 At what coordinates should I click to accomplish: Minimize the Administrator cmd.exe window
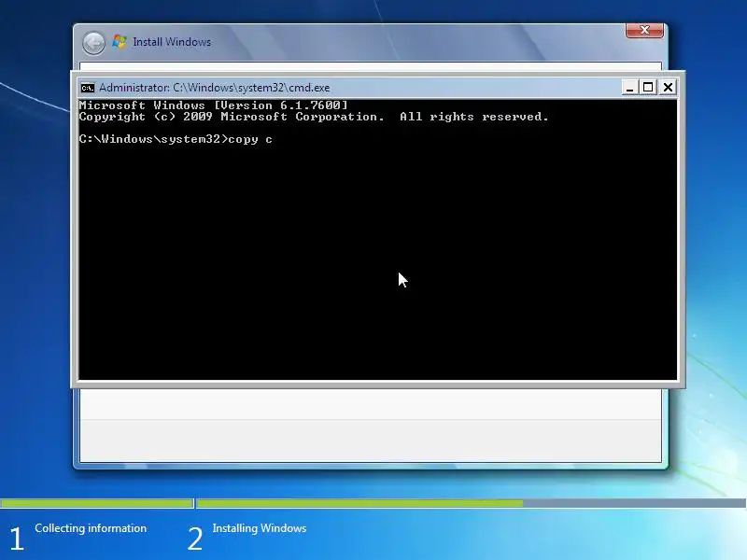[629, 87]
